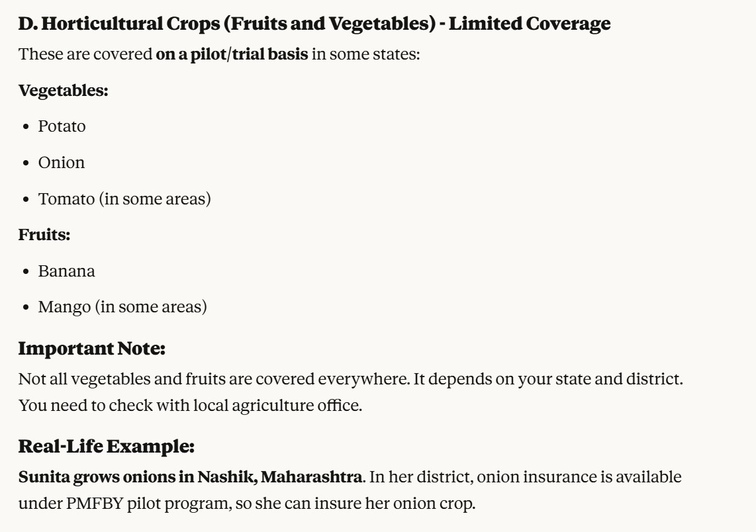756x532 pixels.
Task: Click the "These are covered" intro text
Action: [x=85, y=54]
